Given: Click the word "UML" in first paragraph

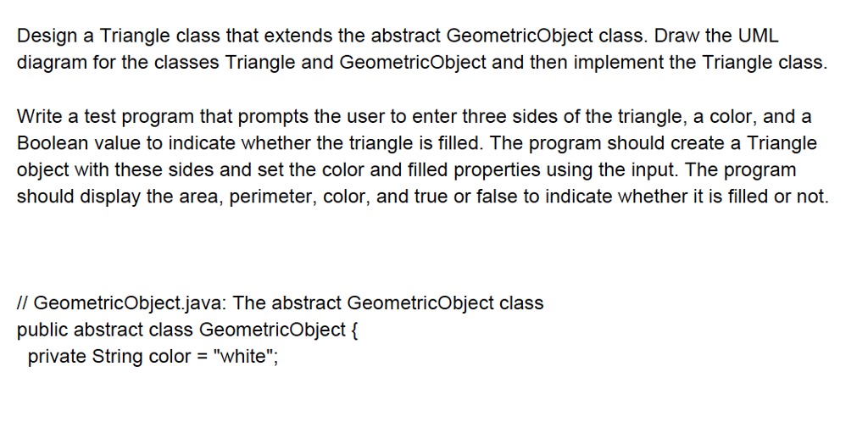Looking at the screenshot, I should click(757, 36).
